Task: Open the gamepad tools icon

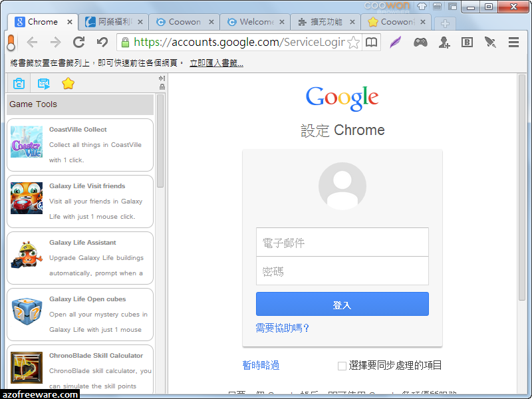Action: [420, 43]
